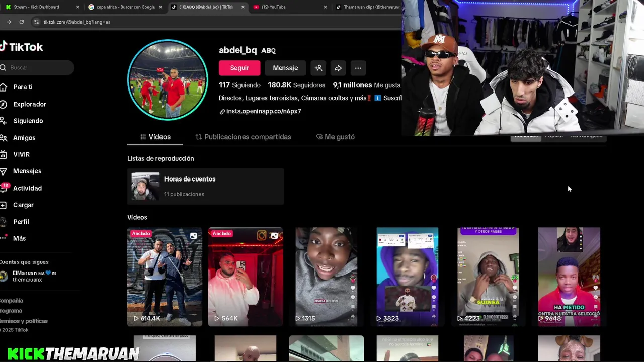Screen dimensions: 644x362
Task: Switch to Publicaciones compartidas tab
Action: (x=243, y=137)
